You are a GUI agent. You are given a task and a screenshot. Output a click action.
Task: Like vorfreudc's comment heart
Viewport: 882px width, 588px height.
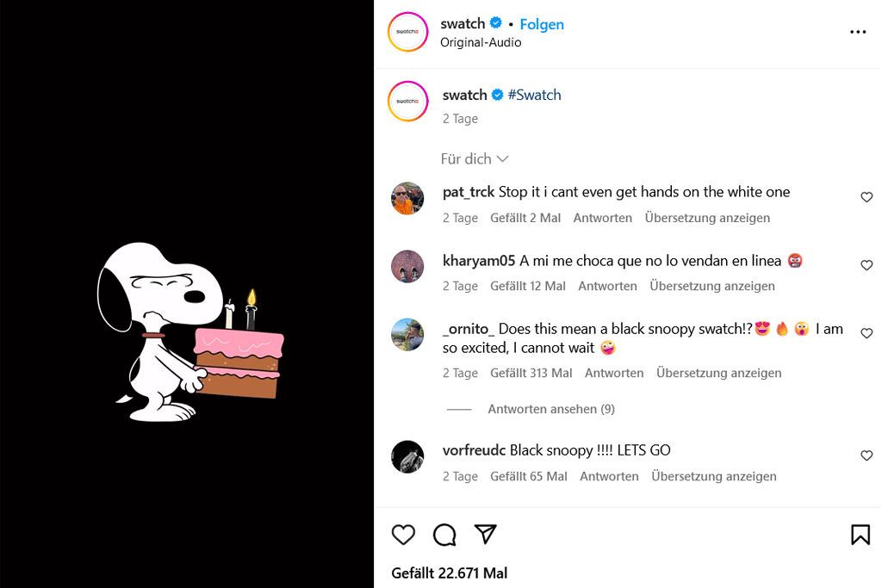pos(866,455)
